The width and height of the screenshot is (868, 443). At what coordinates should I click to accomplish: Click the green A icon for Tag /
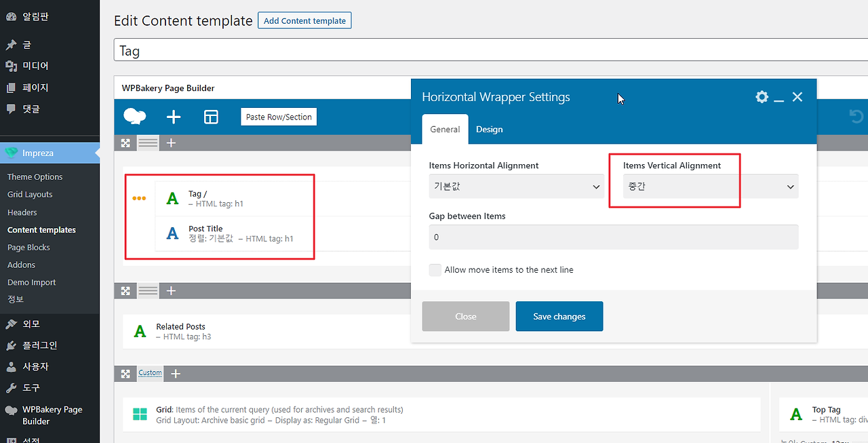tap(173, 198)
